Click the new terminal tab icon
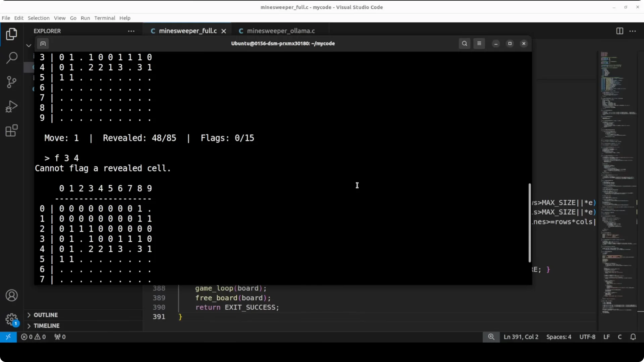This screenshot has width=644, height=362. (x=43, y=44)
